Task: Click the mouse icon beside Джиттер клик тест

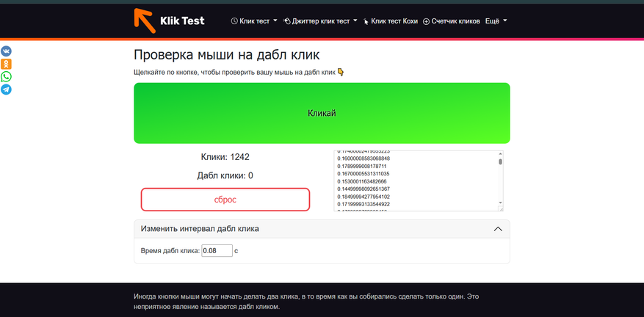Action: click(287, 21)
